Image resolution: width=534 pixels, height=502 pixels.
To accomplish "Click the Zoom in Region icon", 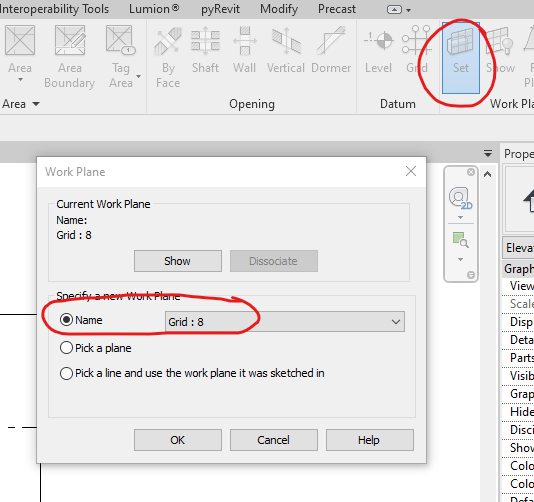I will pos(460,240).
